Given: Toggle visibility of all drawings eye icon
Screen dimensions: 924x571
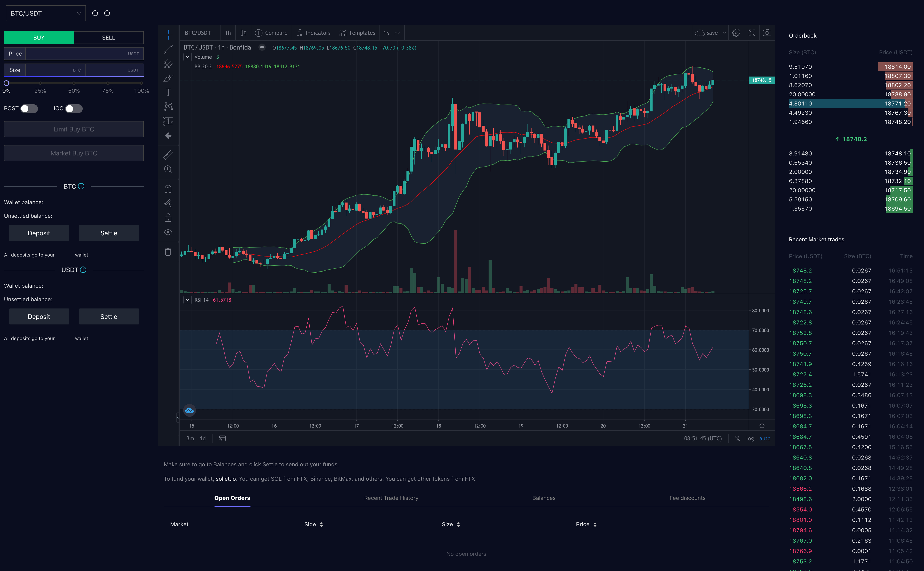Looking at the screenshot, I should (168, 232).
